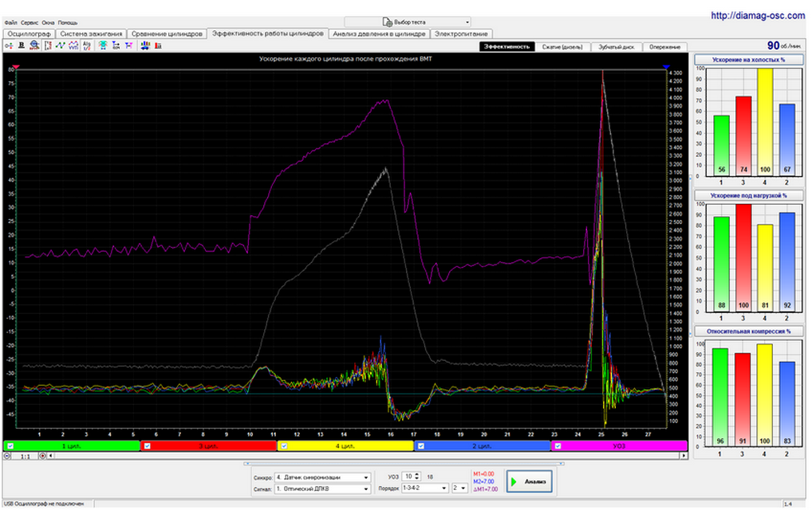The image size is (812, 510).
Task: Click the '90 об/мин' RPM readout
Action: pos(784,46)
